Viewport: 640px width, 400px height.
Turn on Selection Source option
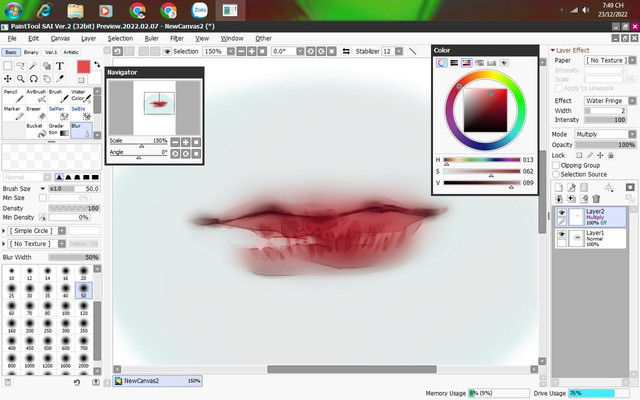point(557,174)
